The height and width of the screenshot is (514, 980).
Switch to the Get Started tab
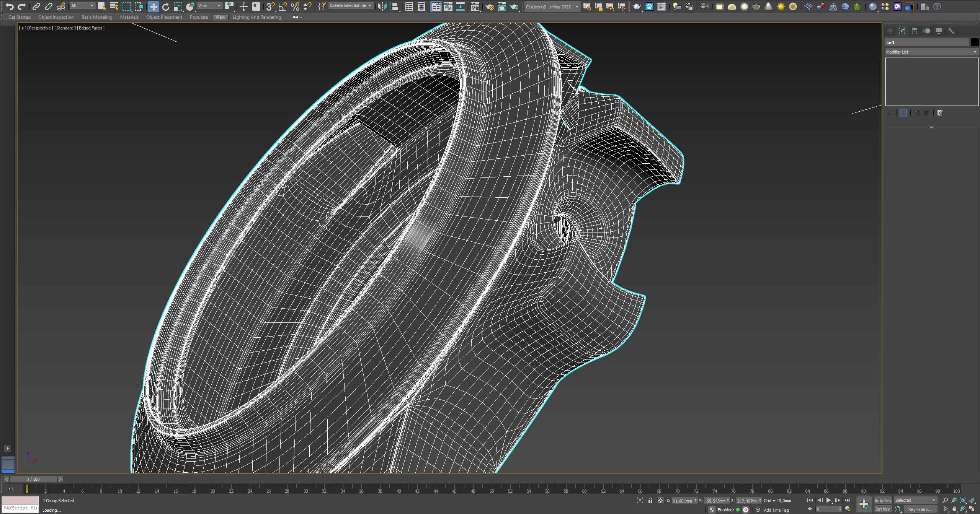(x=20, y=17)
